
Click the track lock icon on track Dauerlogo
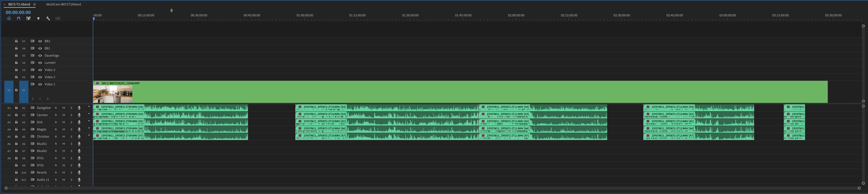point(16,55)
